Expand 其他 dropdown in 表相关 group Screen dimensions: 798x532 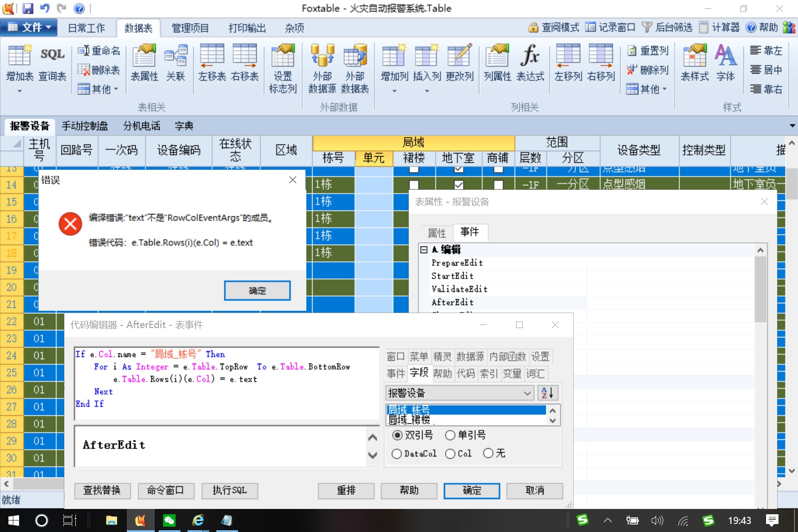tap(98, 89)
